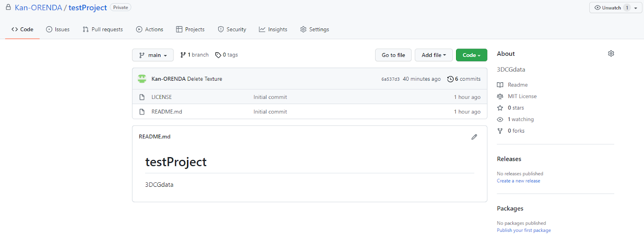Click the 3DCGdata text in README body
This screenshot has height=239, width=644.
pos(159,185)
